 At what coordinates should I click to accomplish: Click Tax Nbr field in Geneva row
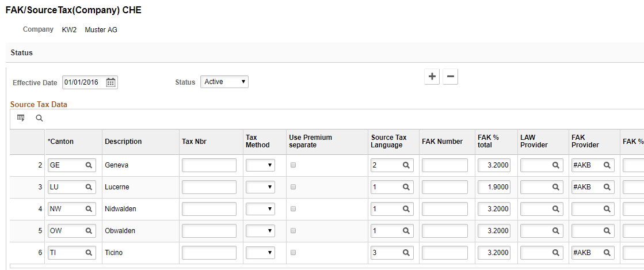coord(209,165)
